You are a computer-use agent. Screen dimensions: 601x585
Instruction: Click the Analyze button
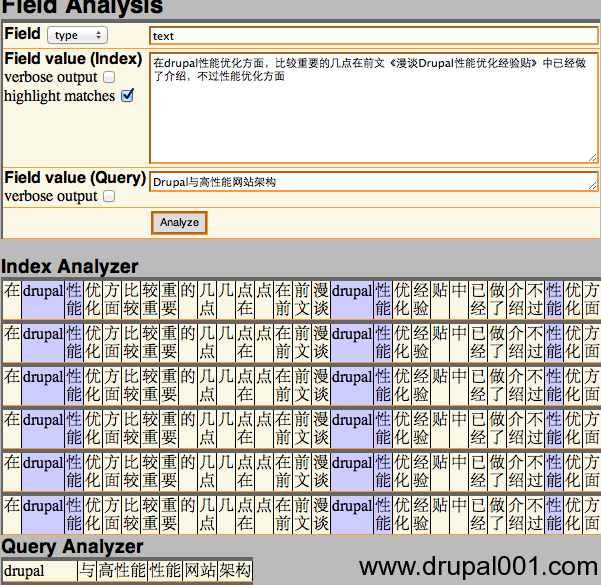[x=179, y=223]
